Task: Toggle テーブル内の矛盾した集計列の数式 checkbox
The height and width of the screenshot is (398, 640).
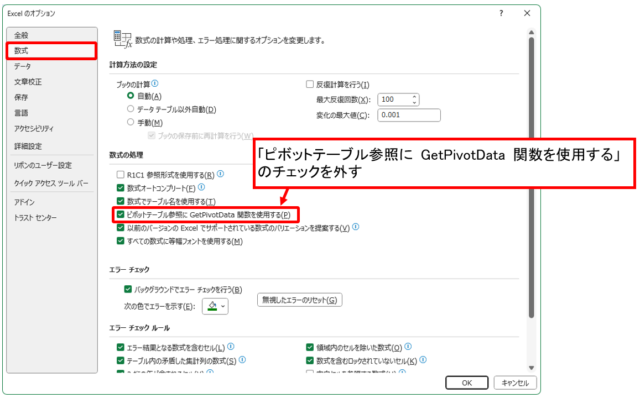Action: pos(120,360)
